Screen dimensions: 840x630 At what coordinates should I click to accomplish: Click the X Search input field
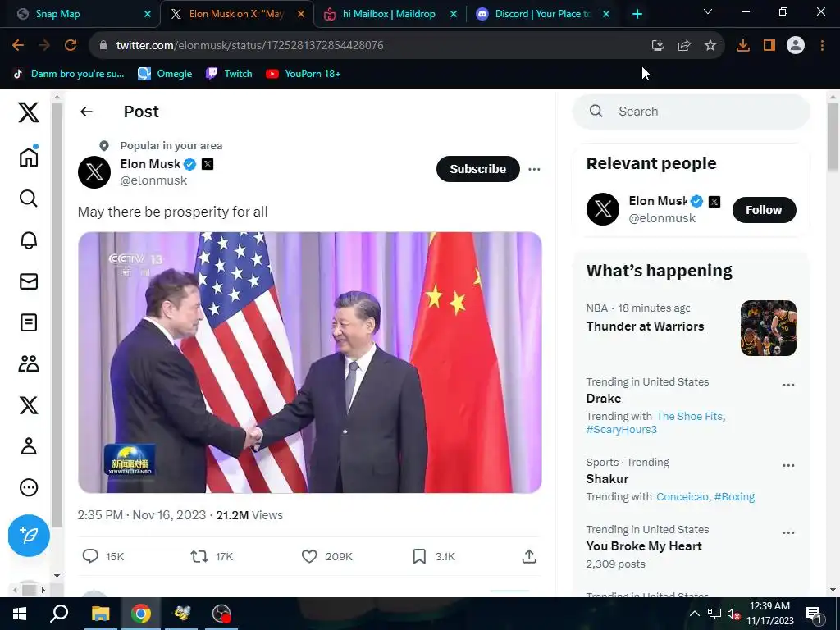coord(691,112)
